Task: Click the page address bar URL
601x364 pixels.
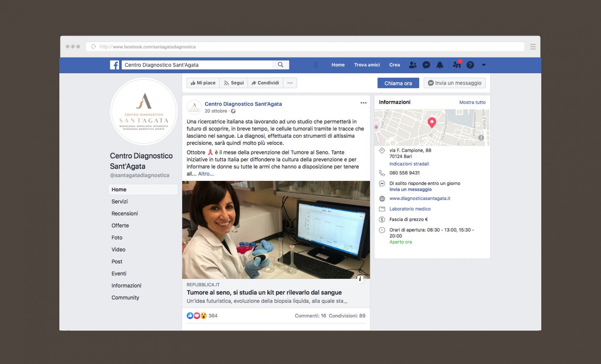Action: click(x=147, y=47)
